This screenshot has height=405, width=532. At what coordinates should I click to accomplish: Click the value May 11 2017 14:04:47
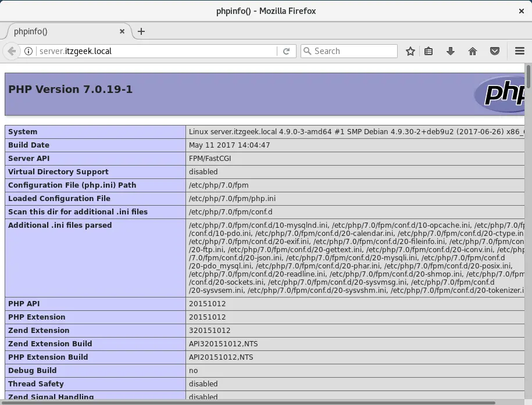(229, 145)
